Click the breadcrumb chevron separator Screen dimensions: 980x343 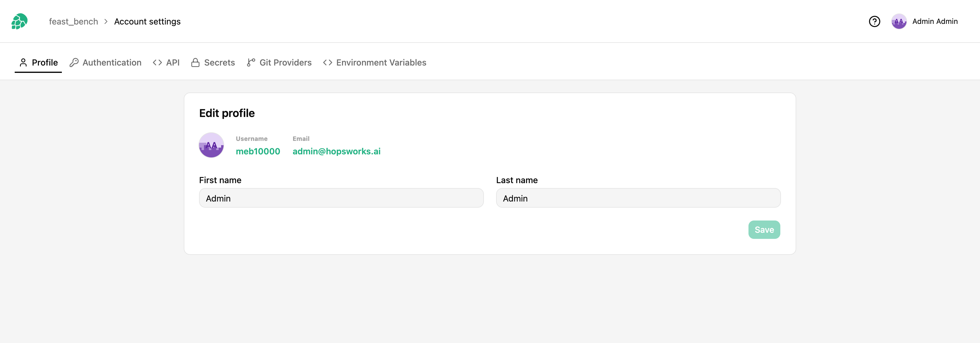coord(106,22)
